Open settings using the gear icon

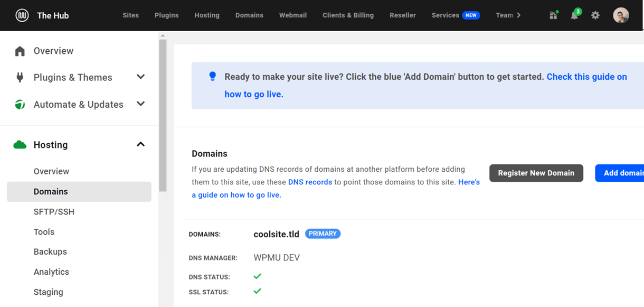[595, 15]
